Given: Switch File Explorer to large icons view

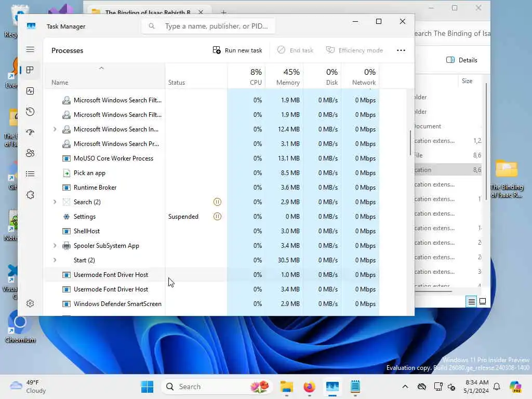Looking at the screenshot, I should click(x=483, y=301).
